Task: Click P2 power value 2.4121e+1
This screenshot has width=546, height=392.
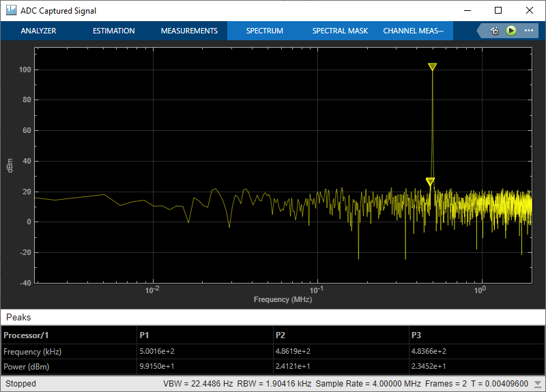Action: tap(293, 366)
